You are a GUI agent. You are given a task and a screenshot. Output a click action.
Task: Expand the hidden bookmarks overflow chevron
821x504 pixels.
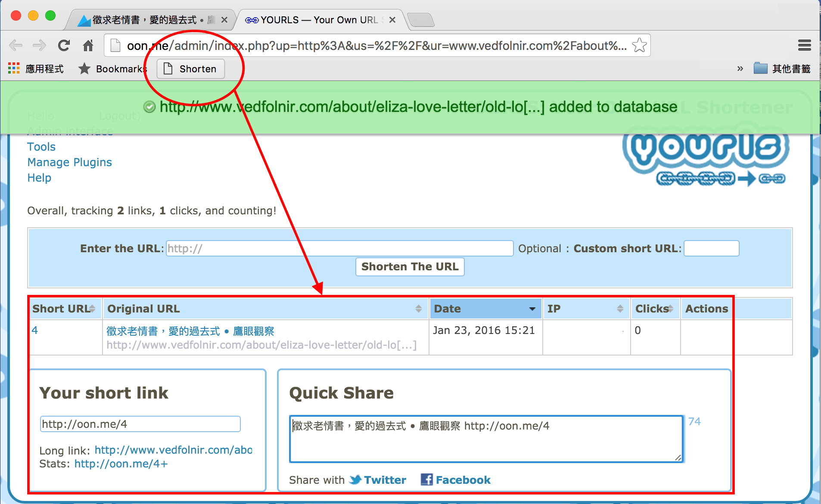tap(740, 68)
